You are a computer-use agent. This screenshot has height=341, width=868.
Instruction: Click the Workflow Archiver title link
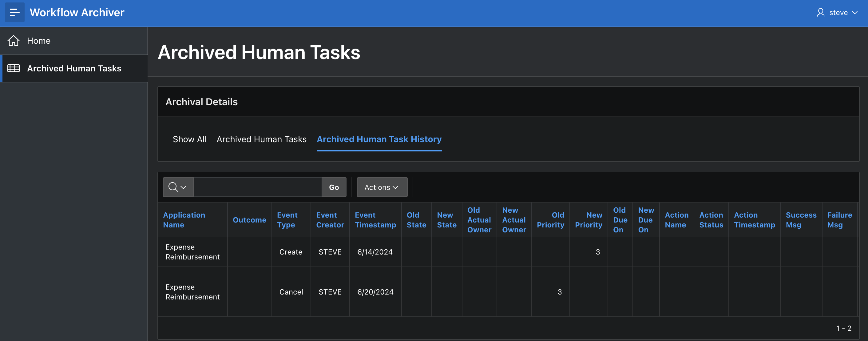point(77,13)
